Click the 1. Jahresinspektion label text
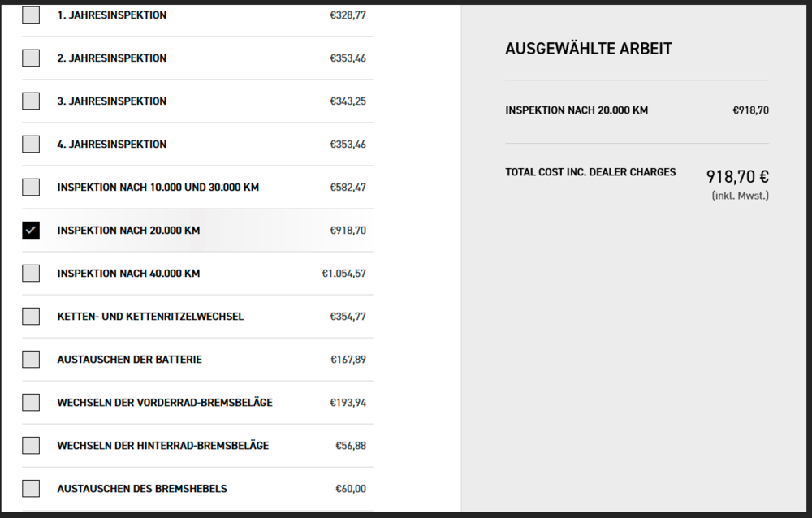 [x=112, y=15]
